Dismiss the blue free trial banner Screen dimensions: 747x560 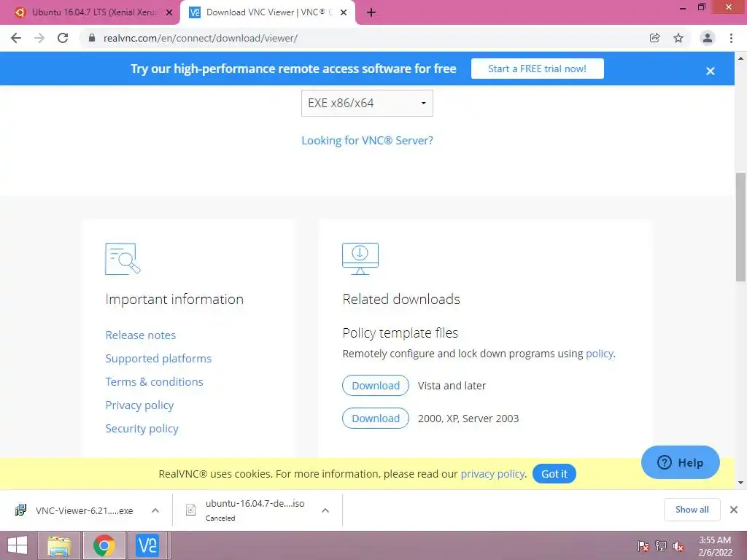711,71
